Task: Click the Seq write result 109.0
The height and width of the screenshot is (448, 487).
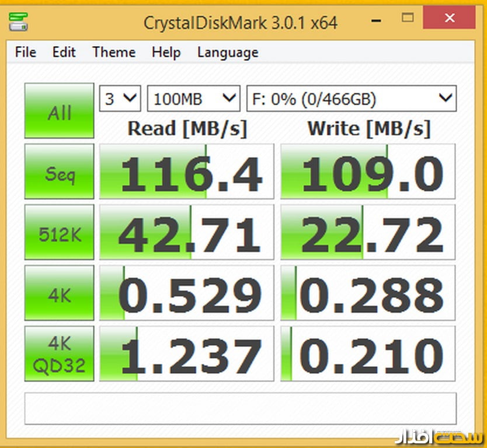Action: [367, 172]
